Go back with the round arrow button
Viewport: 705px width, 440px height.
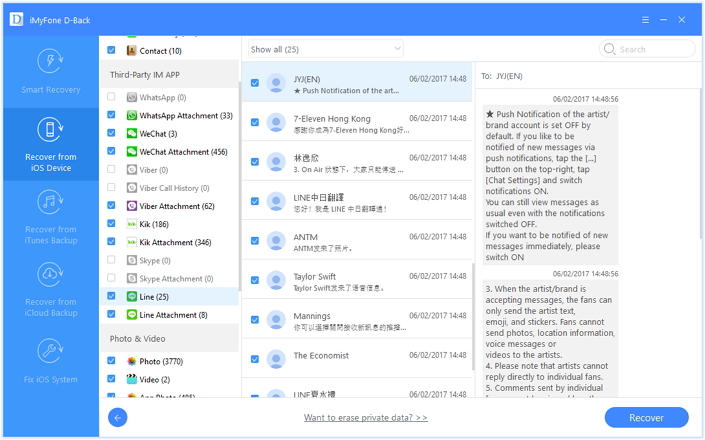pyautogui.click(x=117, y=418)
